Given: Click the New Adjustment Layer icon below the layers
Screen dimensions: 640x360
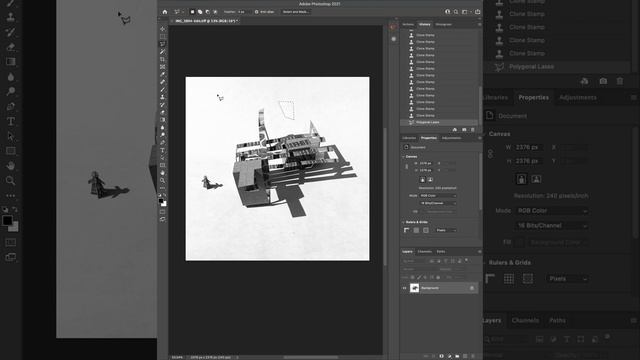Looking at the screenshot, I should (x=449, y=356).
